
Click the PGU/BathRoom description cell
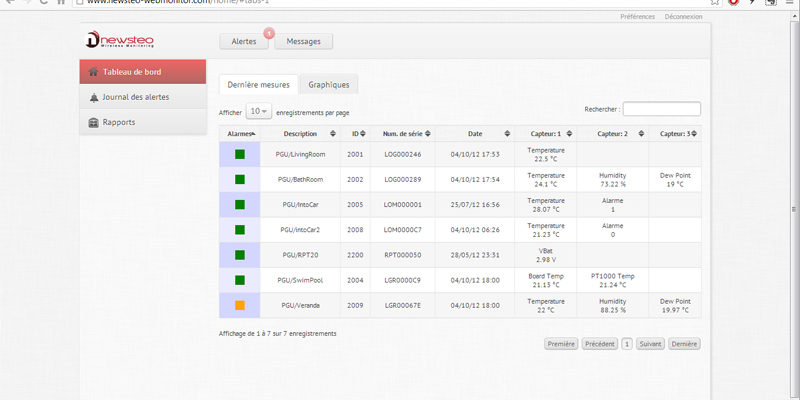coord(301,180)
